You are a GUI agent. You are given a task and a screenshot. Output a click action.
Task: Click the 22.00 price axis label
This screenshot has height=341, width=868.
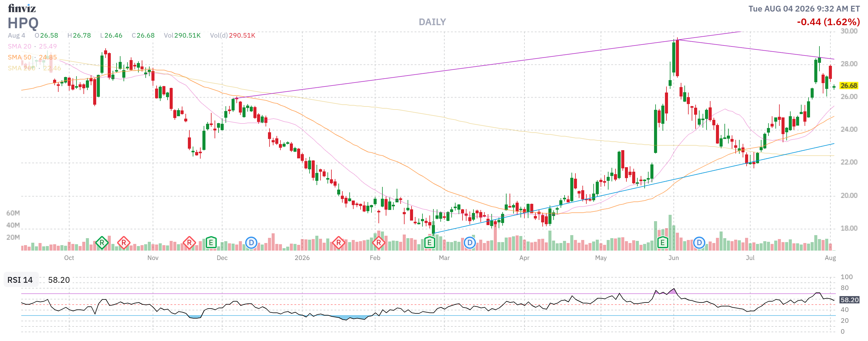849,162
